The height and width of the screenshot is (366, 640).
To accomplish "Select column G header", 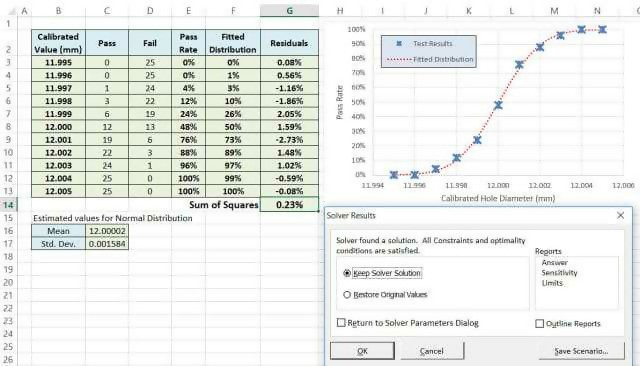I will point(289,11).
